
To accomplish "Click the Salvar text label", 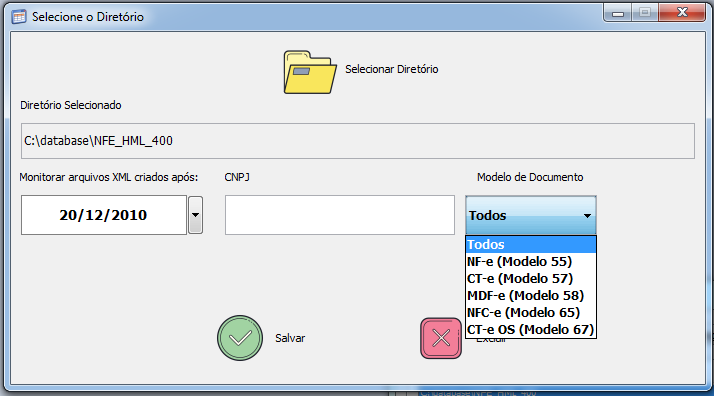I will tap(290, 338).
